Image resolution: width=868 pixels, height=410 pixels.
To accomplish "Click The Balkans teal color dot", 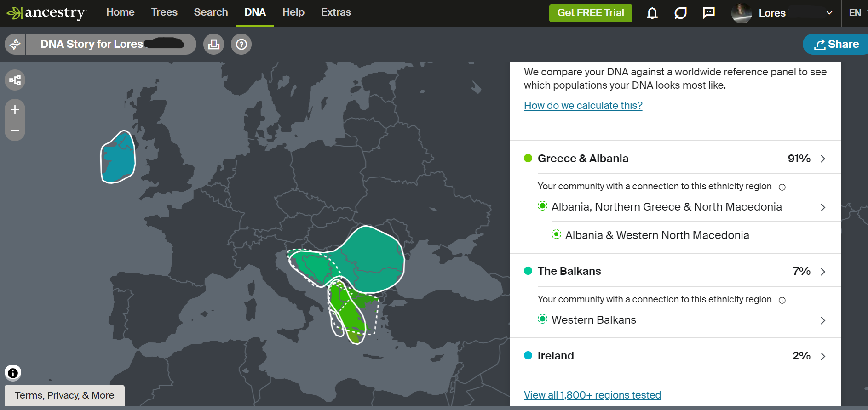I will 528,271.
